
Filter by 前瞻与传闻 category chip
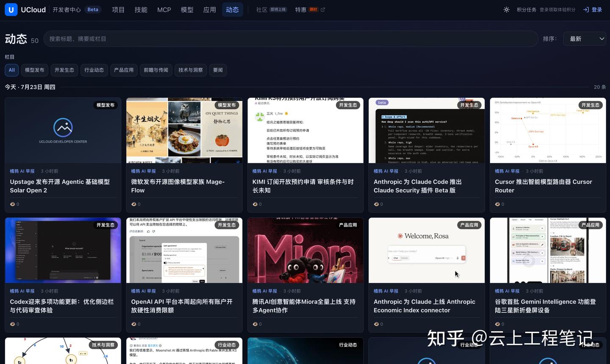click(x=156, y=70)
